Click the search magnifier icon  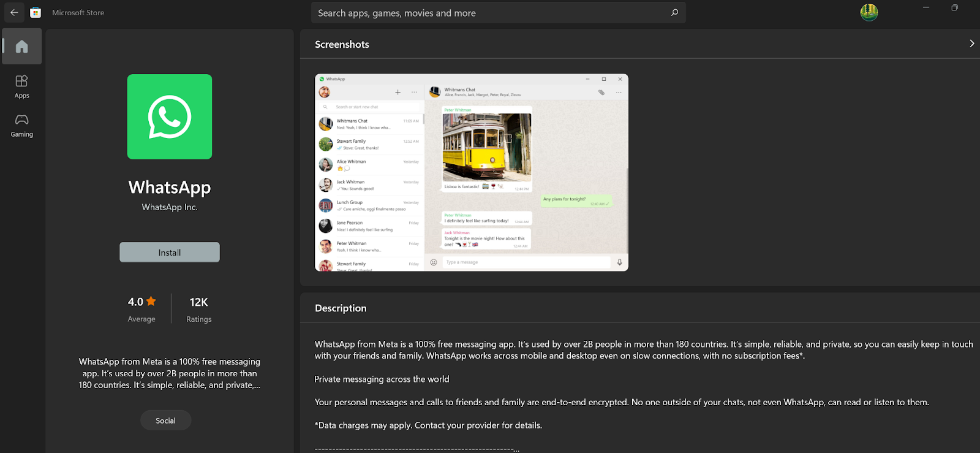pyautogui.click(x=674, y=12)
